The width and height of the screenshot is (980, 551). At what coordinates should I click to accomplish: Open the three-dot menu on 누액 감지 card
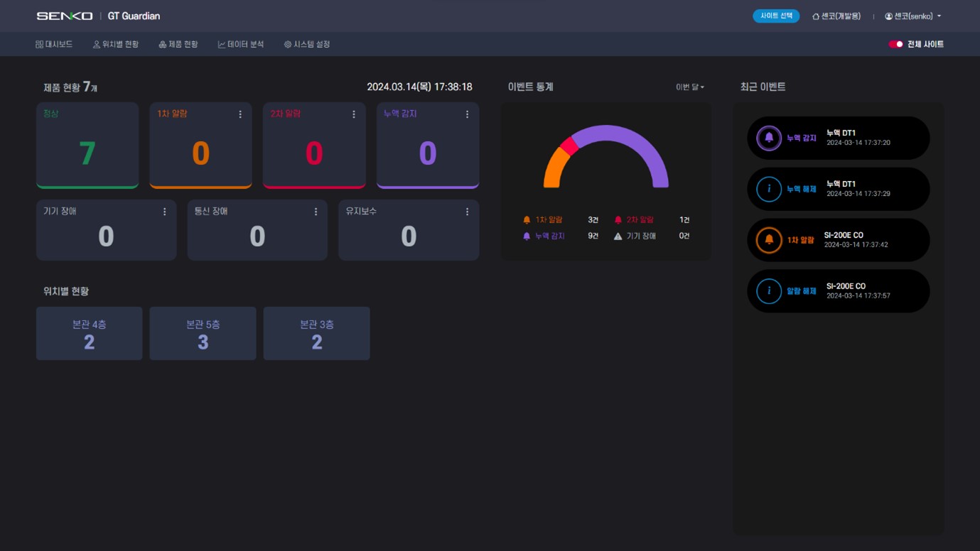point(467,114)
